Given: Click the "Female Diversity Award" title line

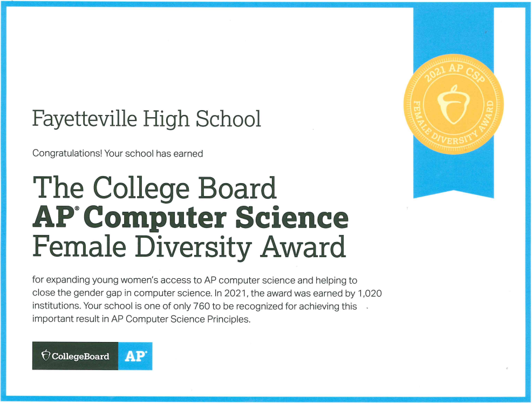Looking at the screenshot, I should [189, 247].
